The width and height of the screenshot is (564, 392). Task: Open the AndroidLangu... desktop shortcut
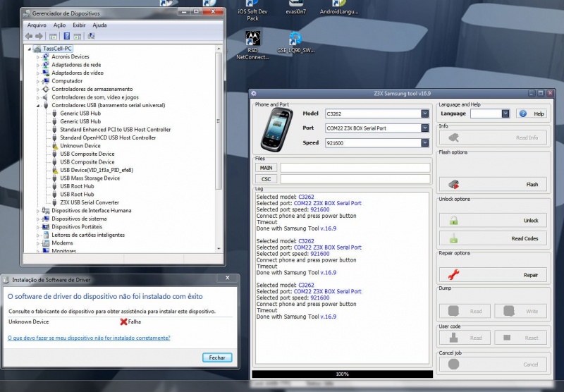point(339,7)
